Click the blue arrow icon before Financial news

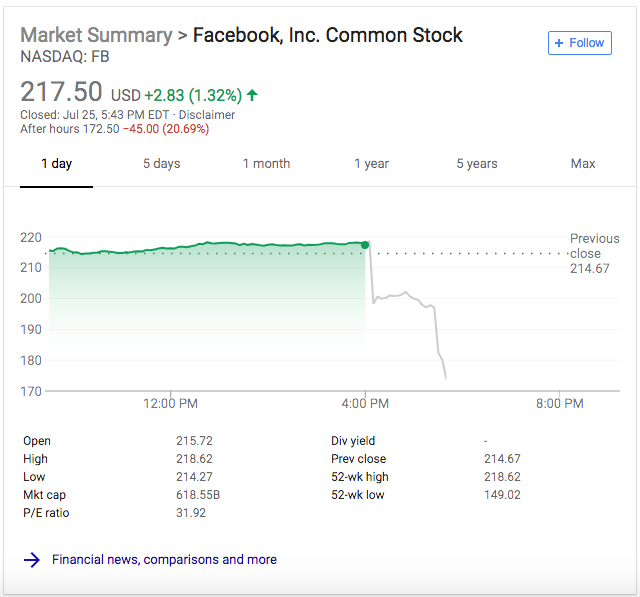click(32, 560)
